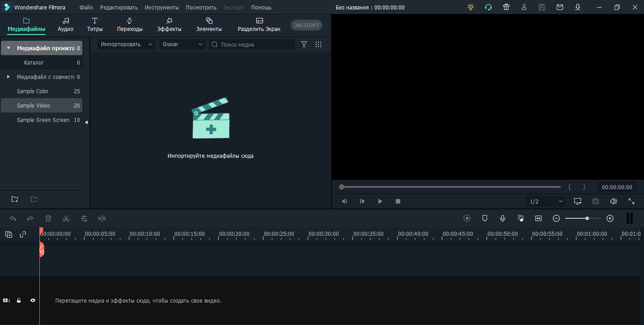
Task: Record voiceover with microphone icon
Action: pyautogui.click(x=503, y=219)
